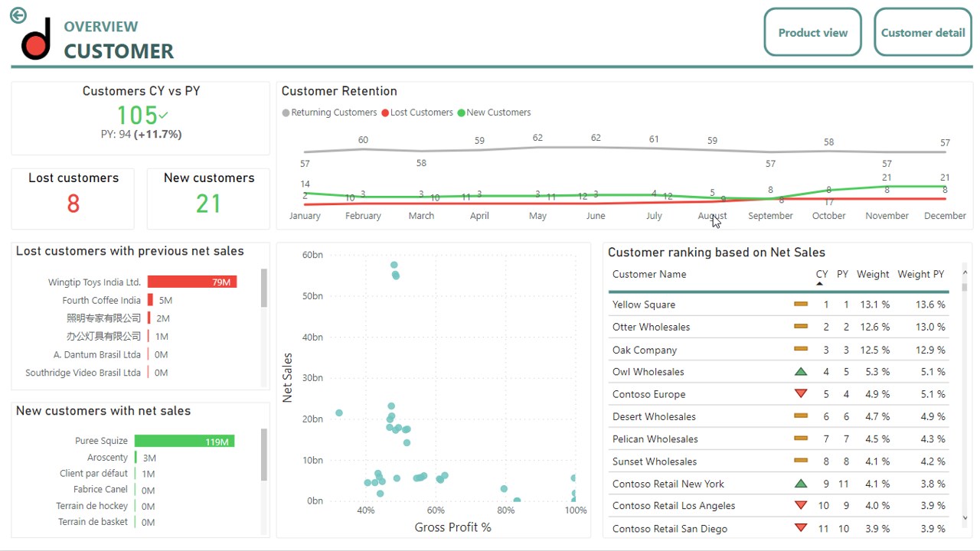
Task: Click the Customer Name column header
Action: click(x=649, y=274)
